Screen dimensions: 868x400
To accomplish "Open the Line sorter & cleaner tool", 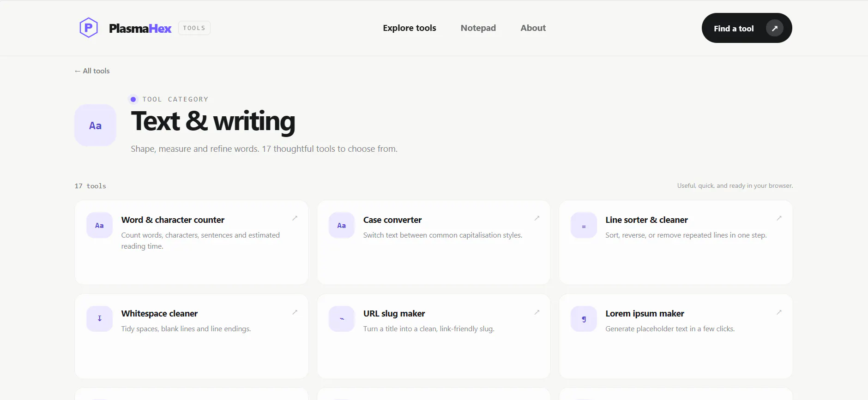I will tap(676, 242).
